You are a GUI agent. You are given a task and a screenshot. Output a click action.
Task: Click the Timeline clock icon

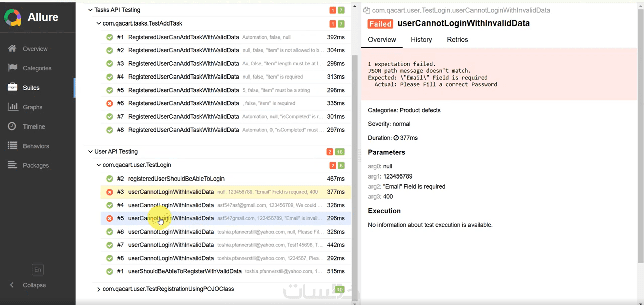tap(12, 126)
